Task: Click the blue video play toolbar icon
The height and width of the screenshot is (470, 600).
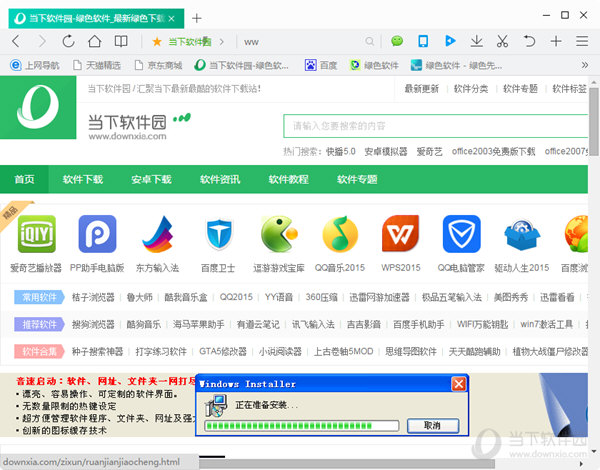Action: (x=450, y=41)
